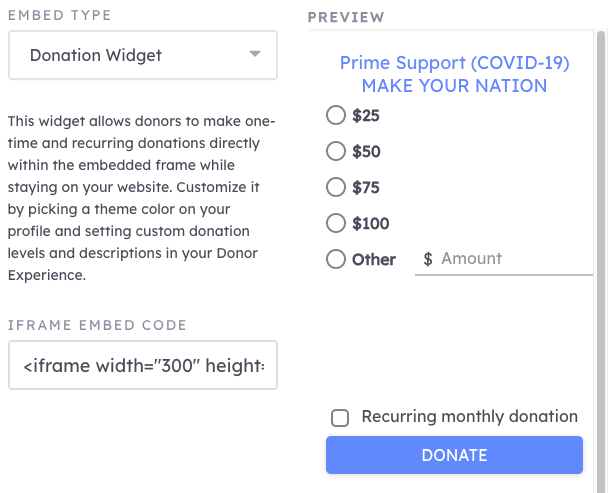The width and height of the screenshot is (611, 493).
Task: Pick the $75 donation option
Action: 337,187
